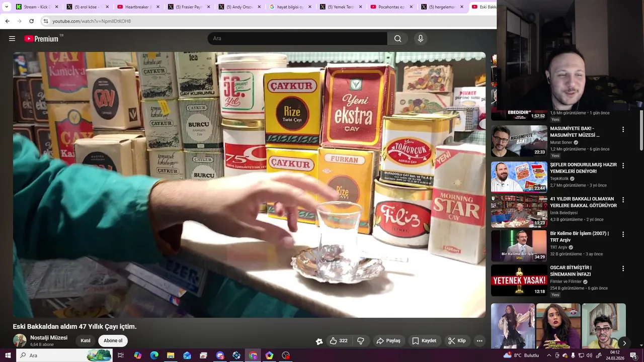This screenshot has width=644, height=362.
Task: Switch to Chrome in the taskbar
Action: [x=253, y=355]
